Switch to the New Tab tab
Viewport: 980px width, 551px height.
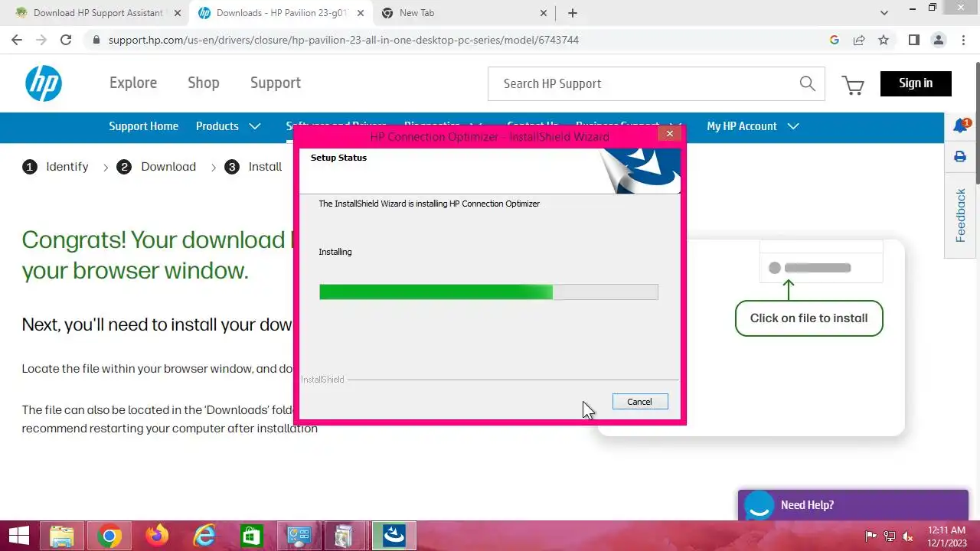click(x=464, y=13)
